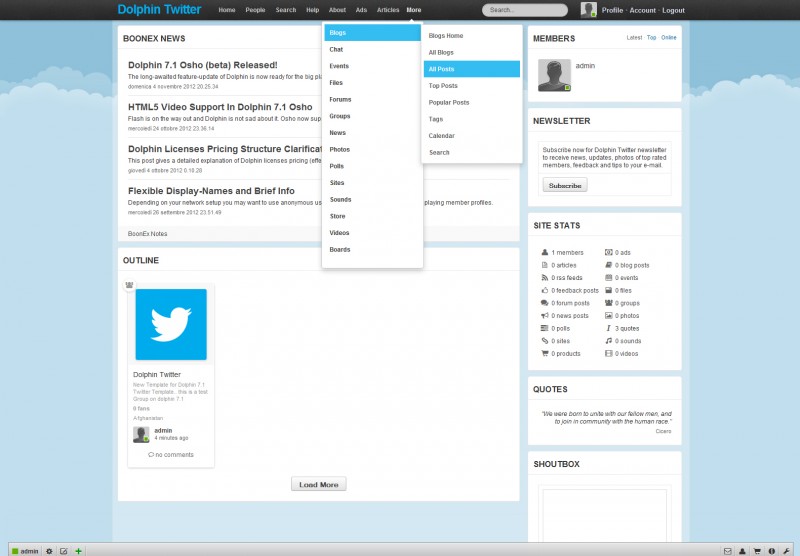
Task: Click the events calendar icon in Site Stats
Action: tap(608, 277)
